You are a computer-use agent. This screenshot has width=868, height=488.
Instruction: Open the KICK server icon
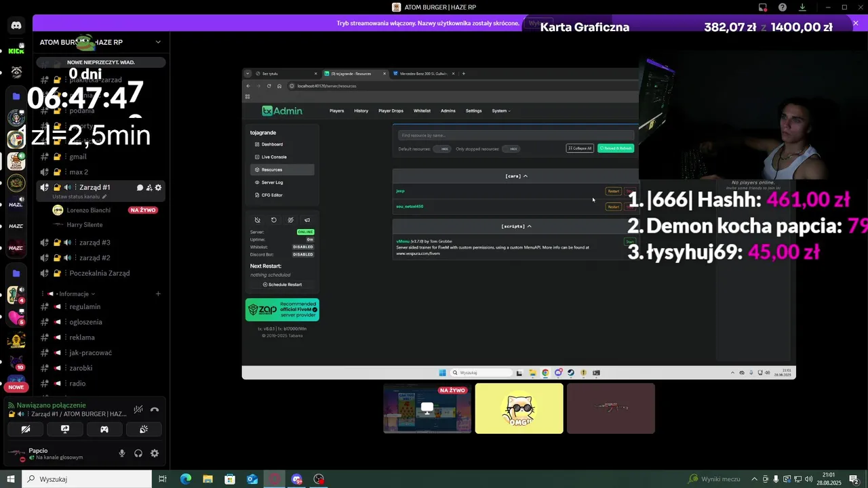[x=16, y=50]
